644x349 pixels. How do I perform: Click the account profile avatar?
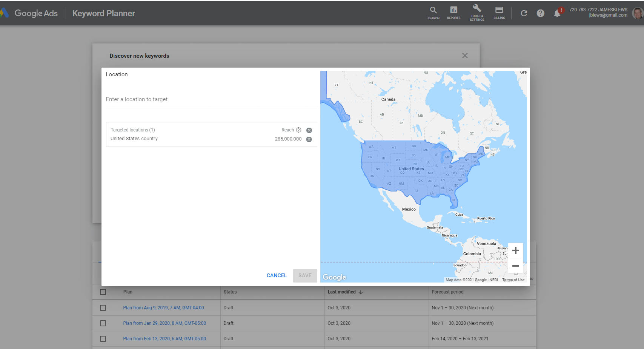click(638, 13)
